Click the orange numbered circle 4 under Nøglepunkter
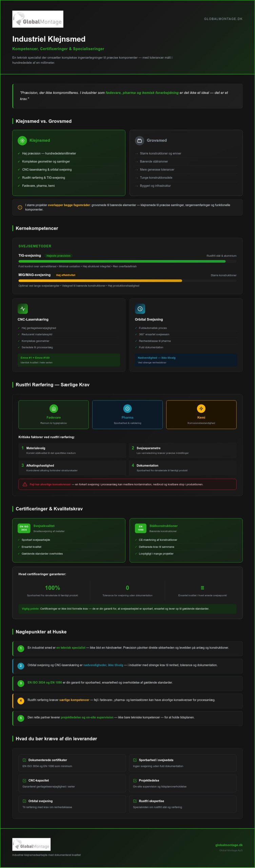 (21, 701)
